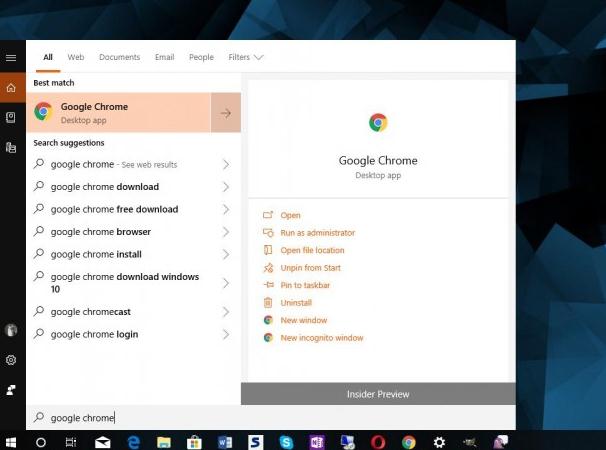This screenshot has height=450, width=606.
Task: Expand the 'google chrome login' suggestion chevron
Action: click(x=226, y=334)
